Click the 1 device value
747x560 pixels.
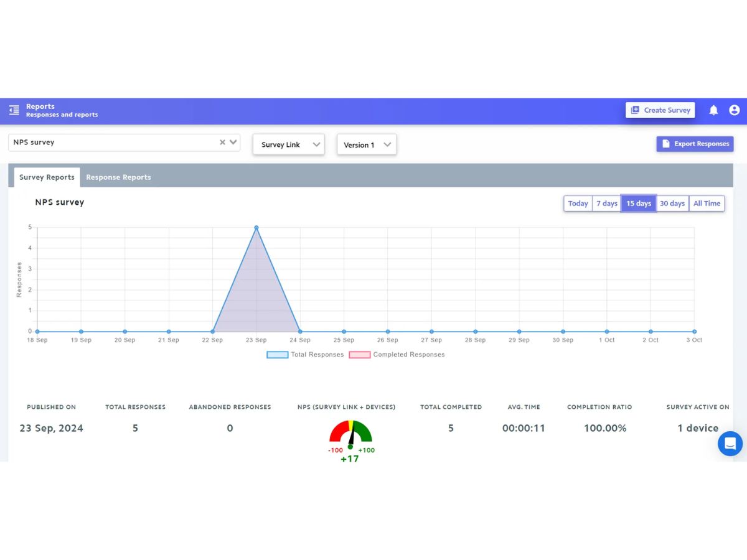(x=698, y=428)
